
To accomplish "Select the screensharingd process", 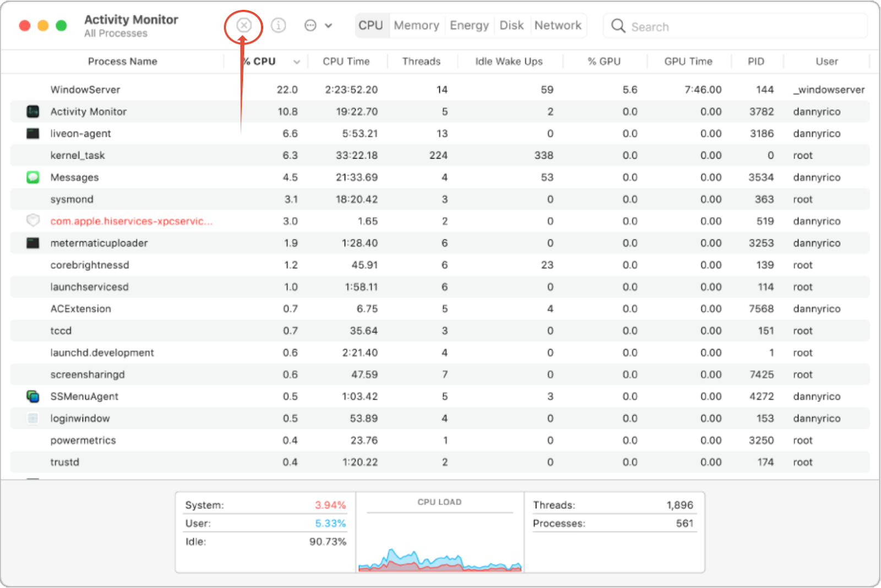I will (440, 374).
